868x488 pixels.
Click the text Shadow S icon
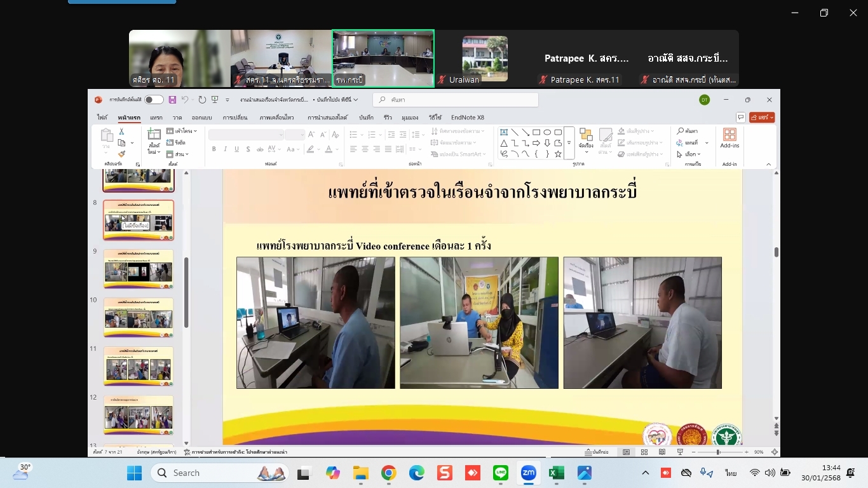point(248,149)
